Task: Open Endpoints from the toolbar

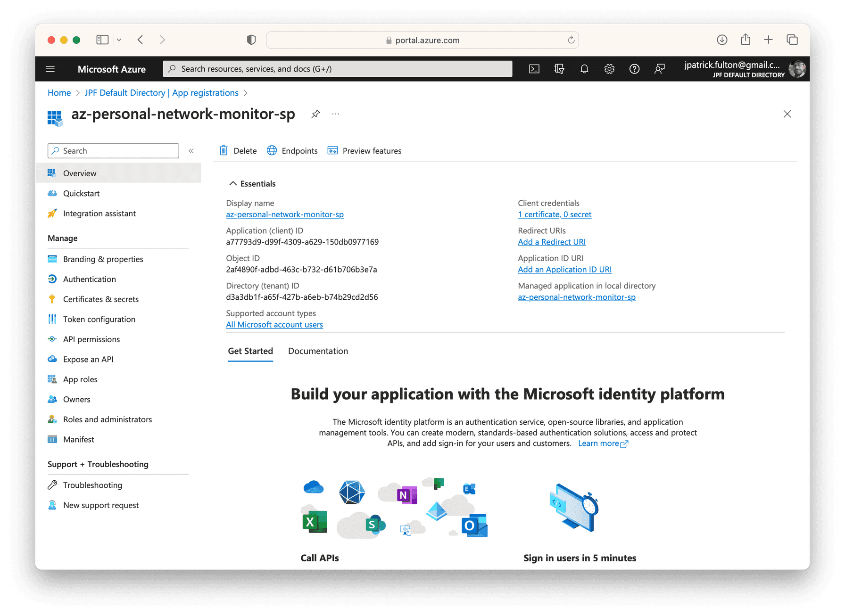Action: 292,151
